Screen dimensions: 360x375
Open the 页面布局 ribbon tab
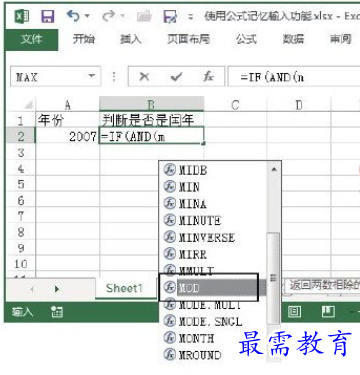point(188,39)
